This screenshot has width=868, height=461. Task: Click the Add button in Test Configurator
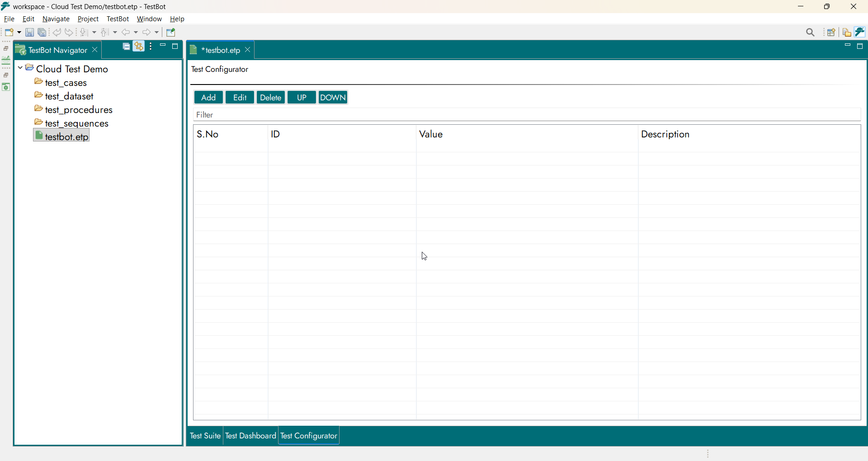(208, 98)
